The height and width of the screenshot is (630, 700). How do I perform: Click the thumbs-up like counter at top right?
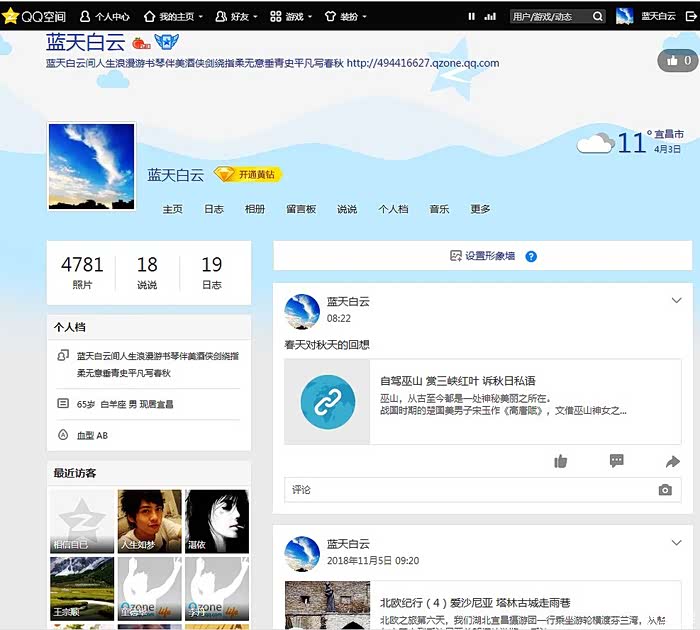(676, 61)
